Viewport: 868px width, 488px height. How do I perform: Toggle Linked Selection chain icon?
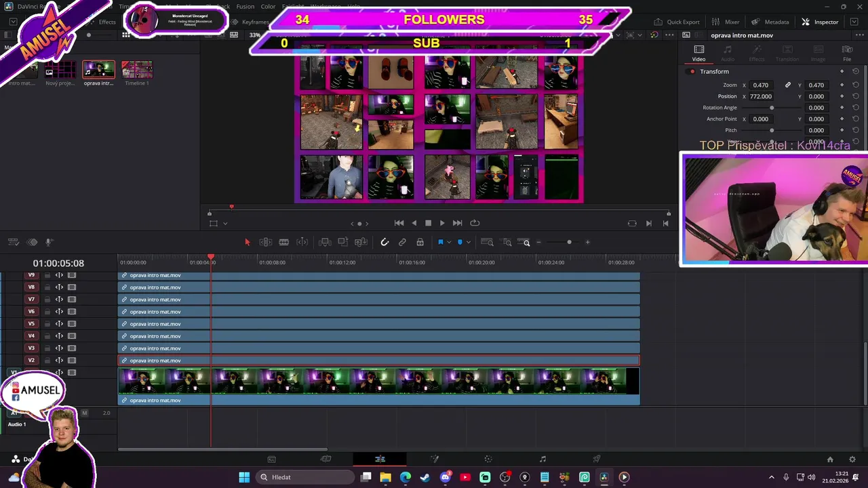pos(402,242)
